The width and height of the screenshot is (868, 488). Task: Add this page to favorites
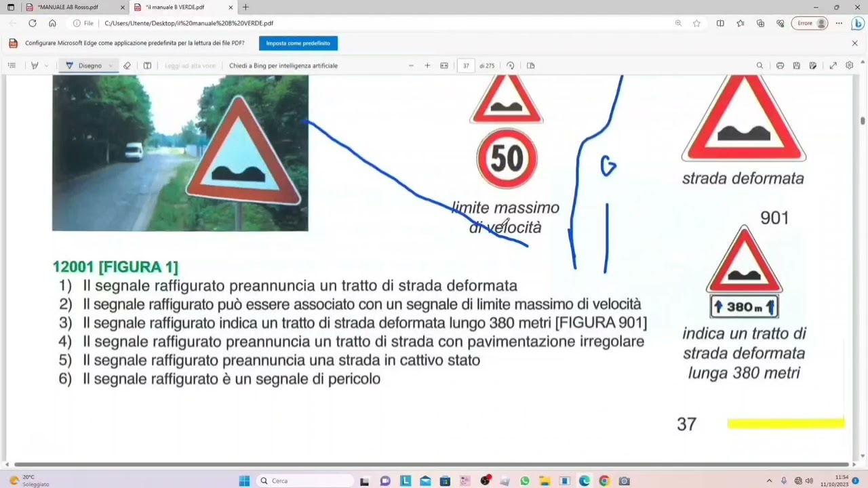coord(696,23)
